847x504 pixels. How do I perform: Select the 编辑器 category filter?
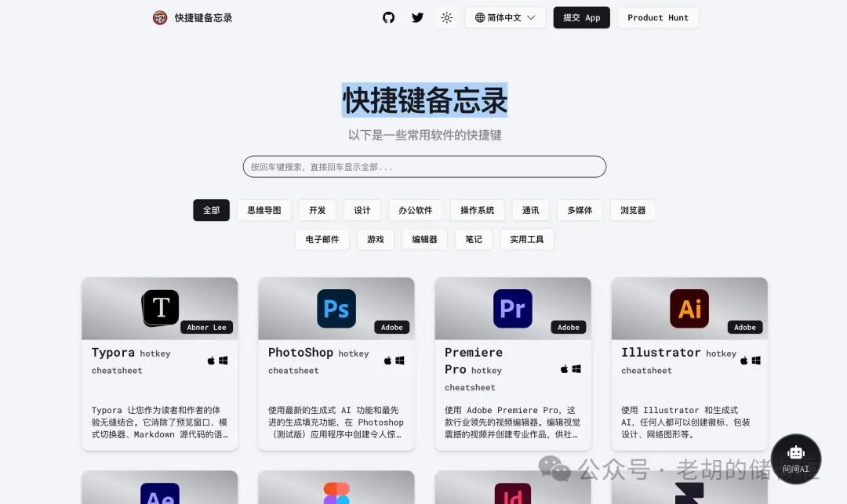[424, 240]
